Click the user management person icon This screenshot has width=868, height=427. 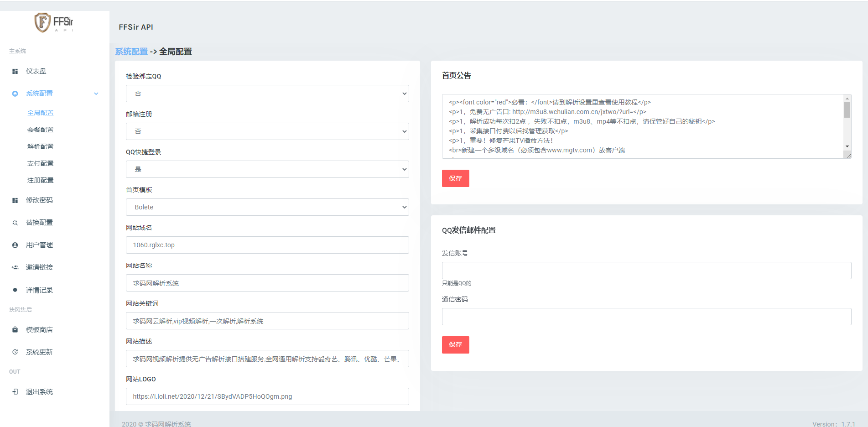15,245
